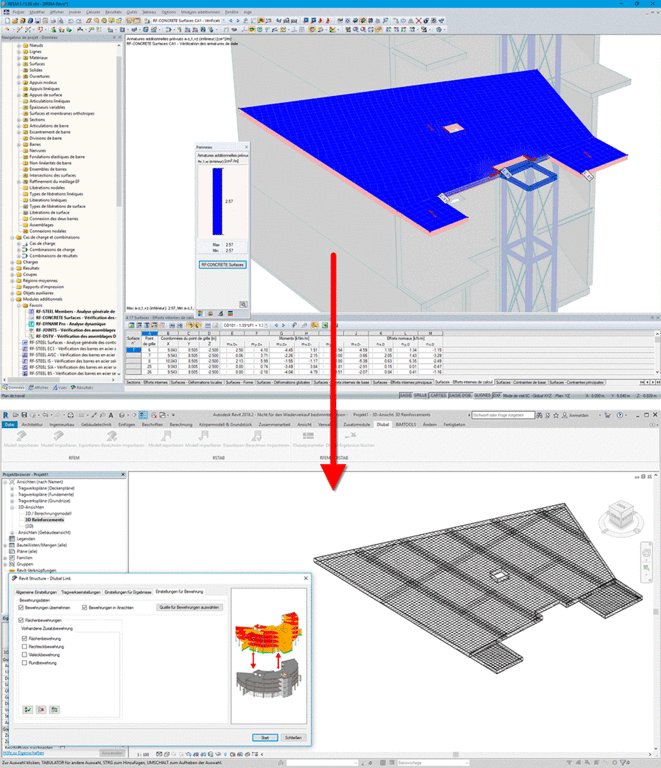The width and height of the screenshot is (661, 768).
Task: Click the RFEM 'Modell importieren' ribbon icon
Action: coord(58,435)
